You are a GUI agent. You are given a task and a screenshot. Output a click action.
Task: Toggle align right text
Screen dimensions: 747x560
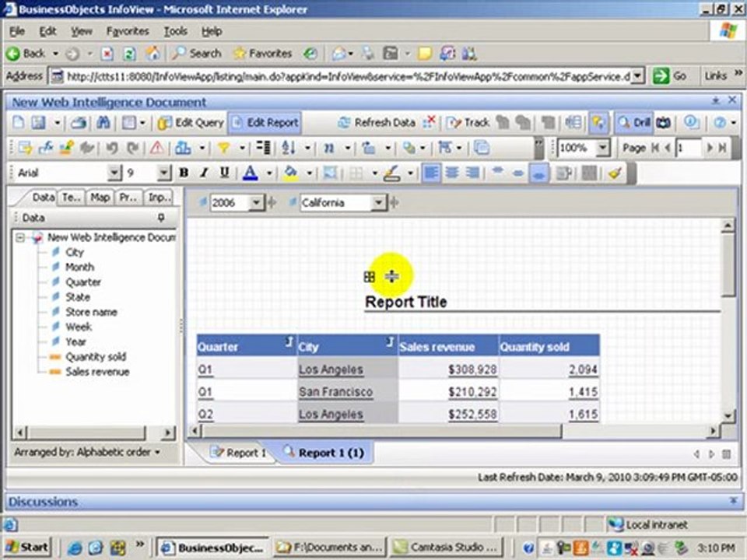(472, 173)
